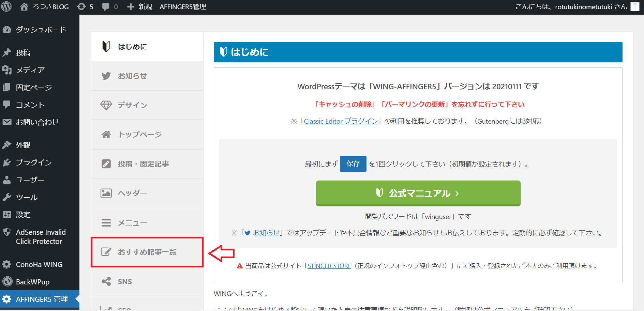Click the お問い合わせ envelope icon

pyautogui.click(x=7, y=122)
